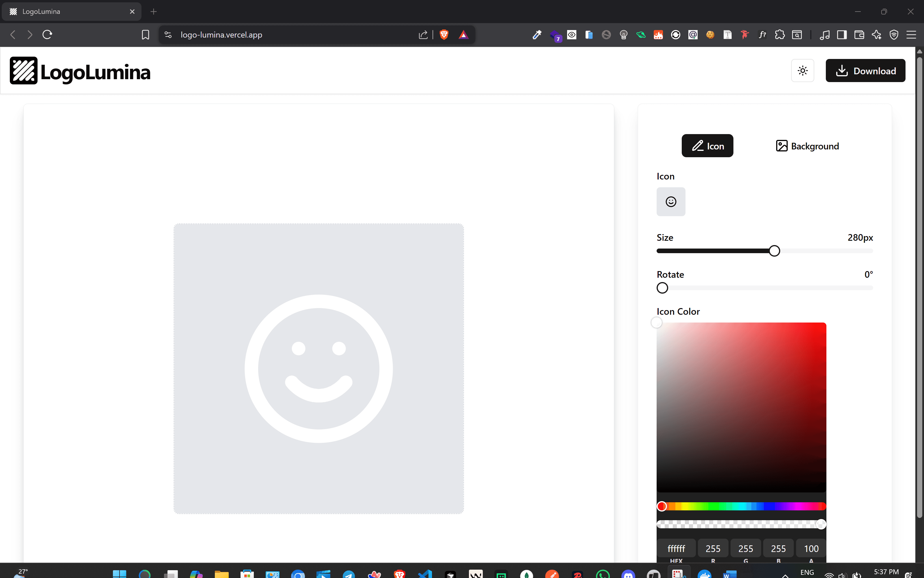Open the Brave Wallet icon
Viewport: 924px width, 578px height.
(x=859, y=35)
